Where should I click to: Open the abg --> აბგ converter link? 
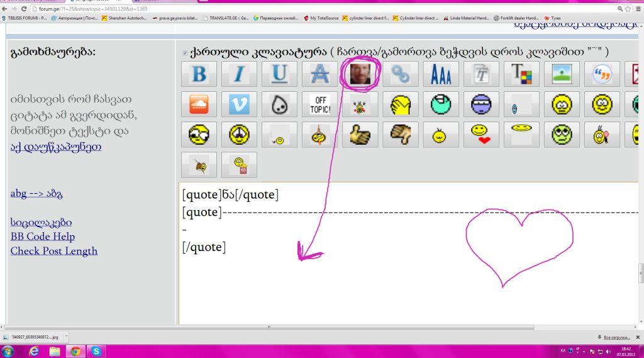point(36,193)
